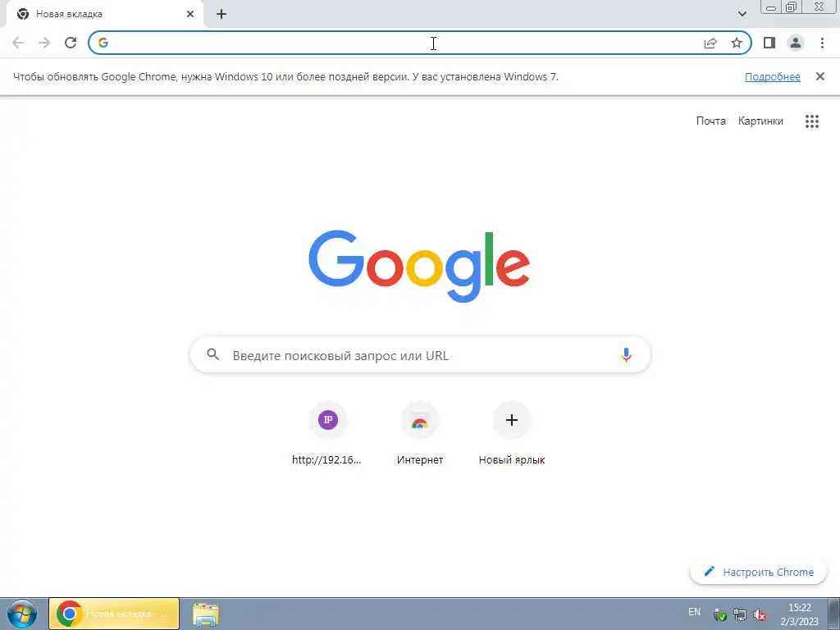Viewport: 840px width, 630px height.
Task: Click the Настроить Chrome button
Action: click(x=759, y=572)
